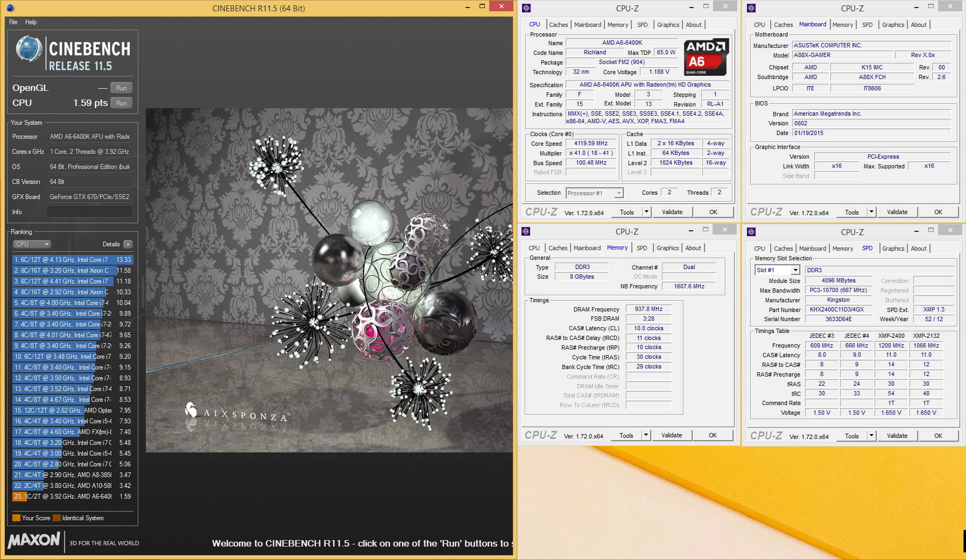Select ranking row 23 AMD A6-6400 1.59
Screen dimensions: 966x560
pos(72,497)
